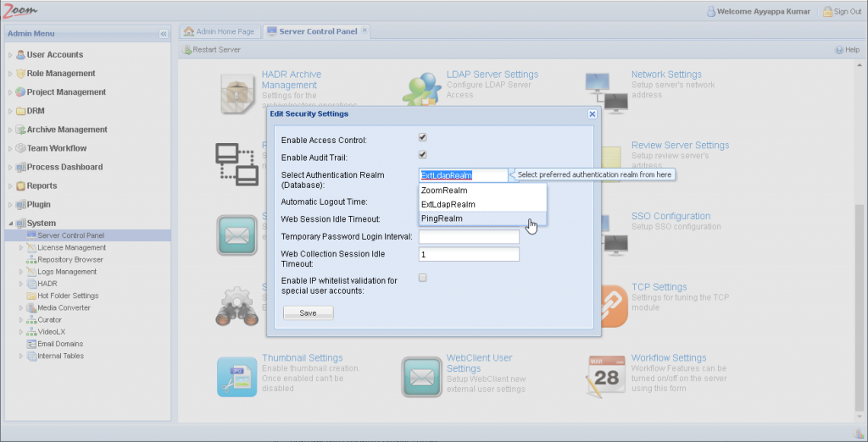Open Curator tree item
The height and width of the screenshot is (442, 868).
[x=50, y=320]
